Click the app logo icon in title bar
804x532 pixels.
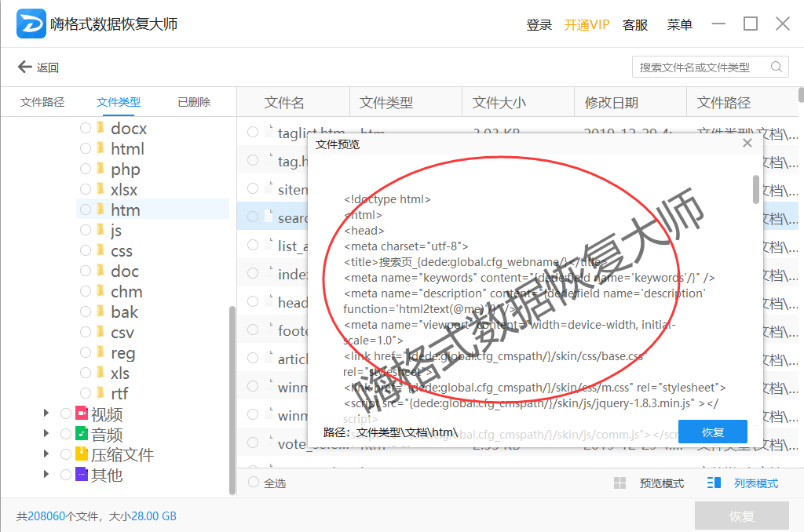pyautogui.click(x=31, y=24)
